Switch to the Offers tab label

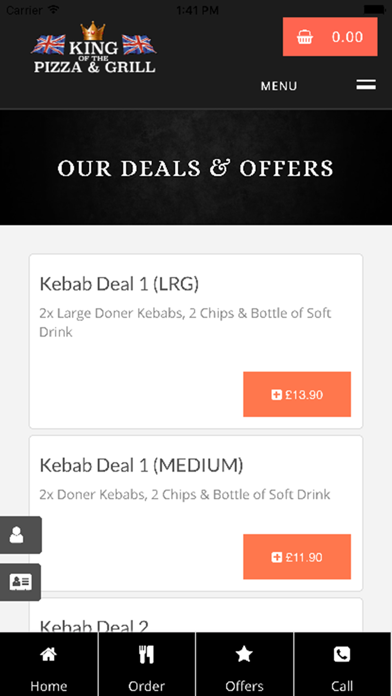tap(244, 686)
